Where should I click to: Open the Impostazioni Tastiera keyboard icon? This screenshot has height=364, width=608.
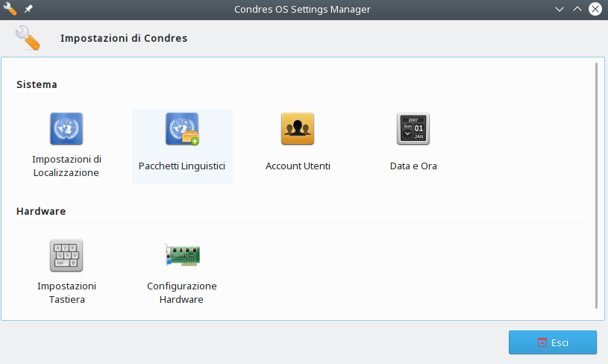[x=66, y=255]
